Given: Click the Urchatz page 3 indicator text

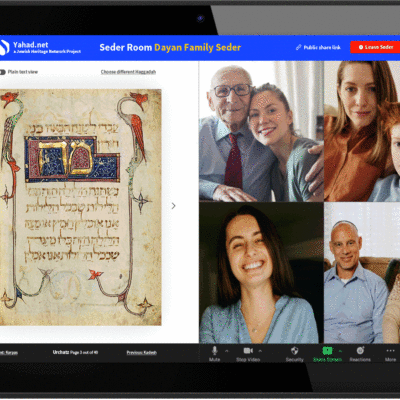Looking at the screenshot, I should (x=75, y=352).
